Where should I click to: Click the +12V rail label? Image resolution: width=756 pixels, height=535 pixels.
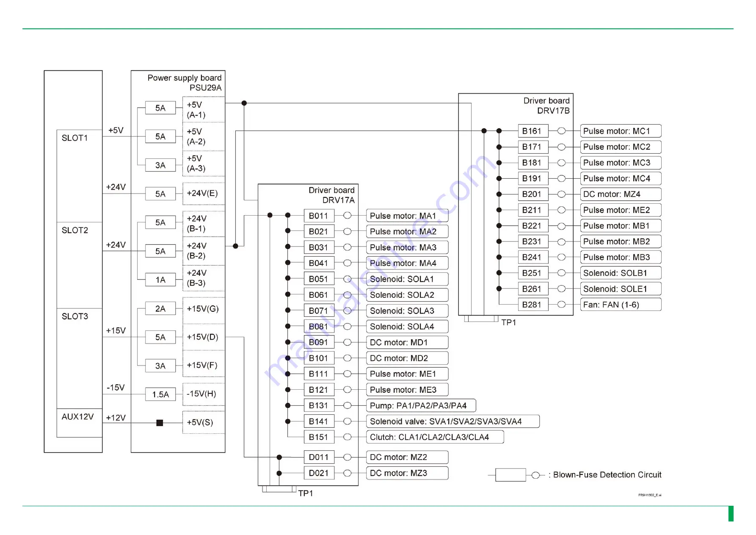coord(116,418)
